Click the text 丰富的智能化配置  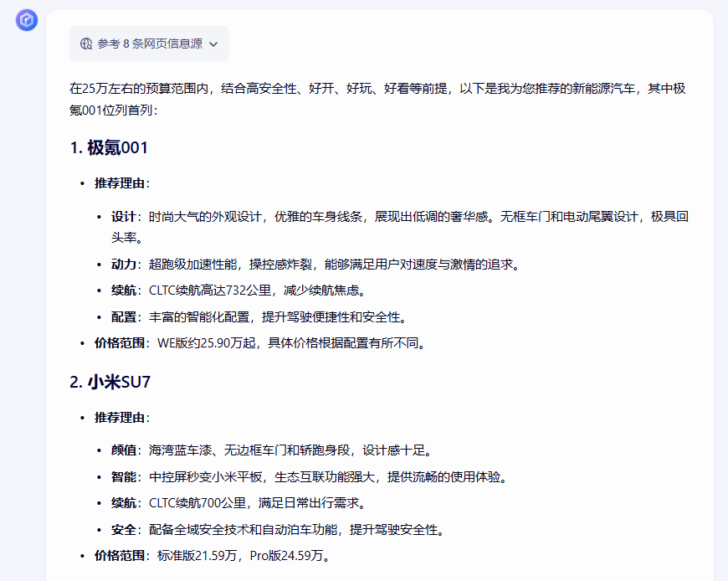point(199,317)
